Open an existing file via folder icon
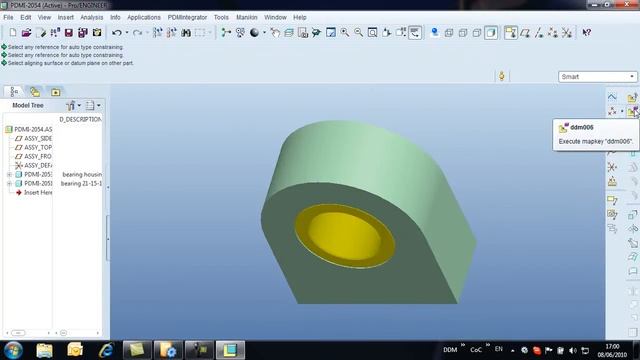This screenshot has width=640, height=360. click(27, 33)
